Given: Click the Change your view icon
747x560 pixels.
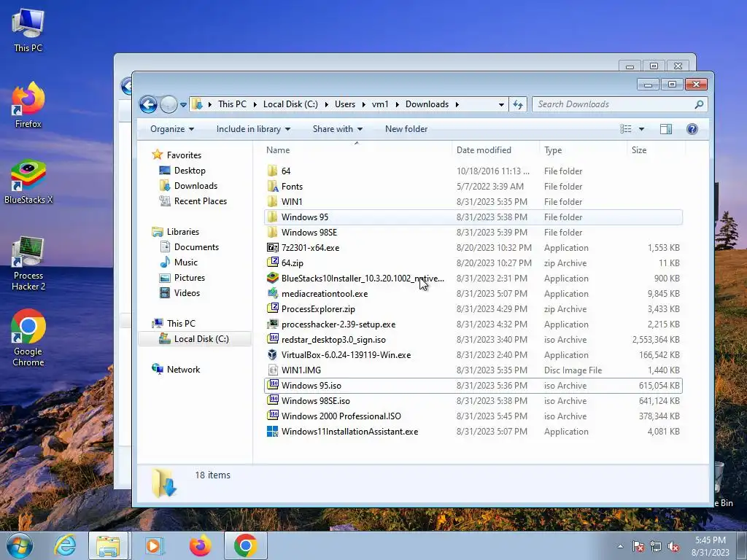Looking at the screenshot, I should 625,129.
